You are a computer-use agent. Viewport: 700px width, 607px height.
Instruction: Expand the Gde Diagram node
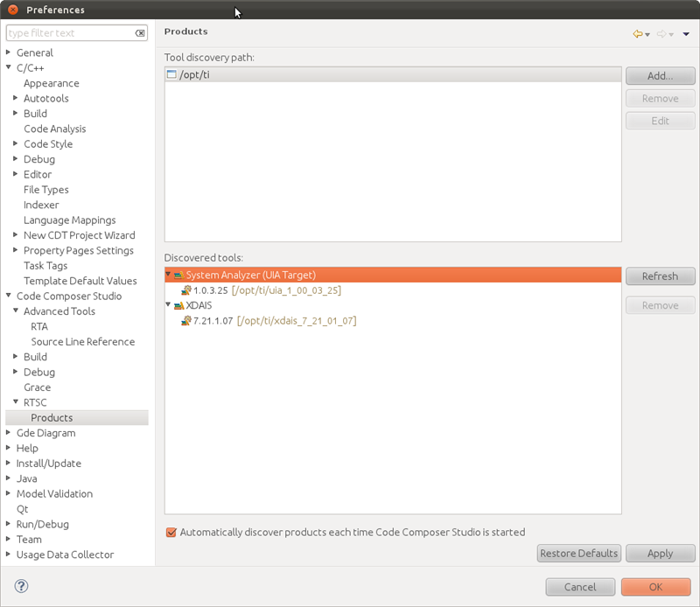[x=8, y=432]
